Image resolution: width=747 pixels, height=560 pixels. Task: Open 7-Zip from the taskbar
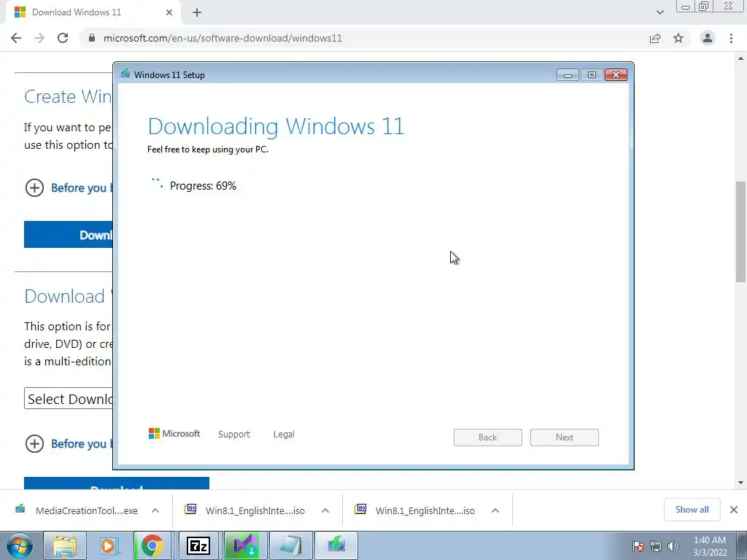(x=198, y=545)
